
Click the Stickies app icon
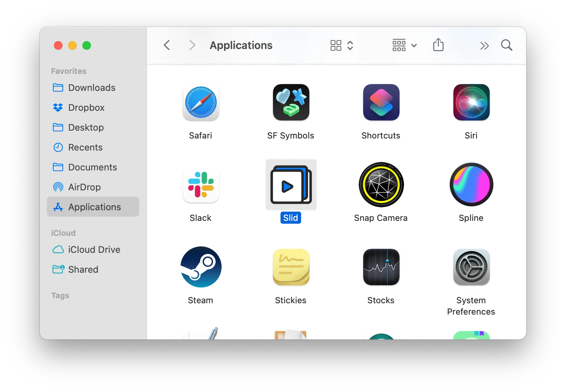[x=291, y=267]
